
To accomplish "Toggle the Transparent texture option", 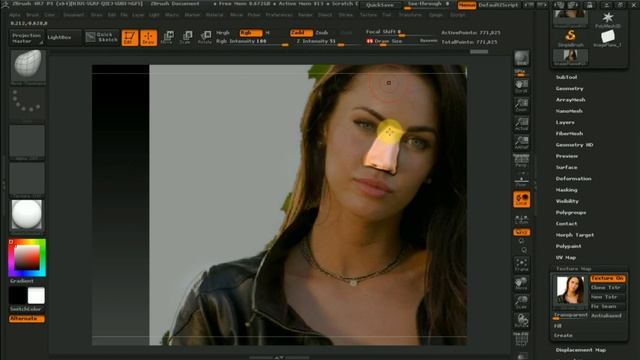I will pyautogui.click(x=571, y=316).
